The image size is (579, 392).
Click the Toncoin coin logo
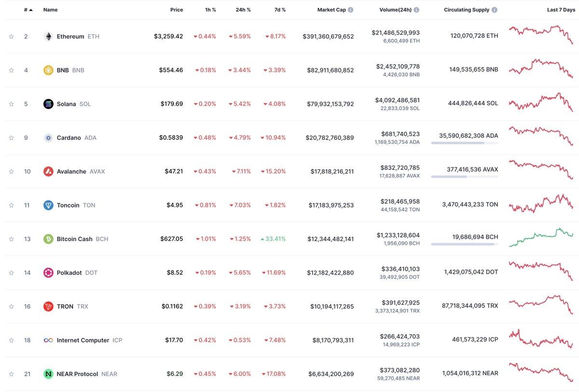coord(48,205)
